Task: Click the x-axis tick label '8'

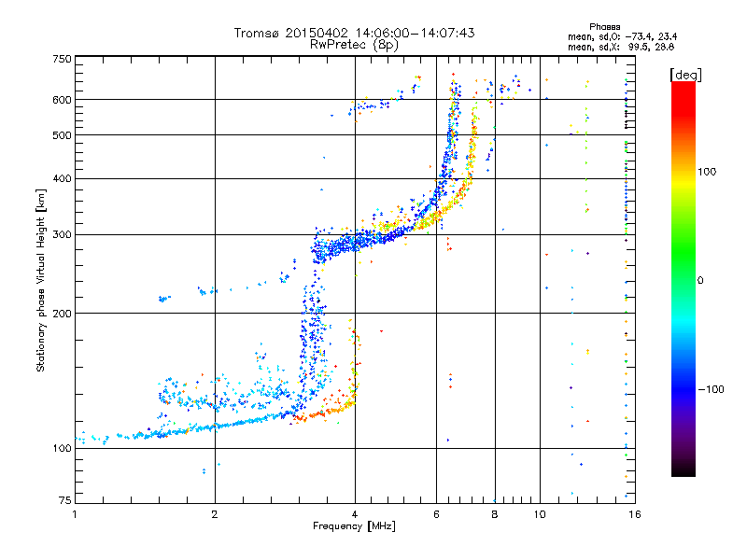Action: point(495,514)
